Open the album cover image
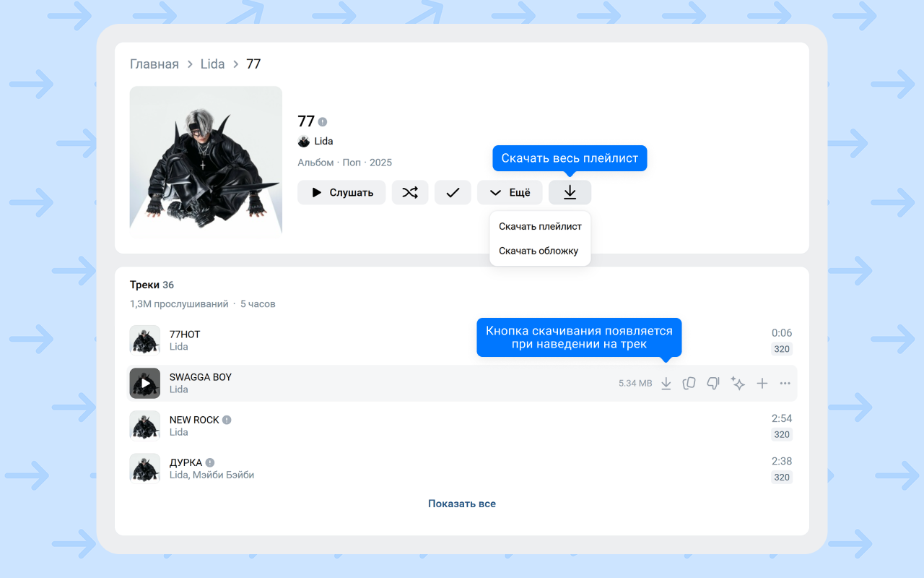The width and height of the screenshot is (924, 578). (206, 162)
